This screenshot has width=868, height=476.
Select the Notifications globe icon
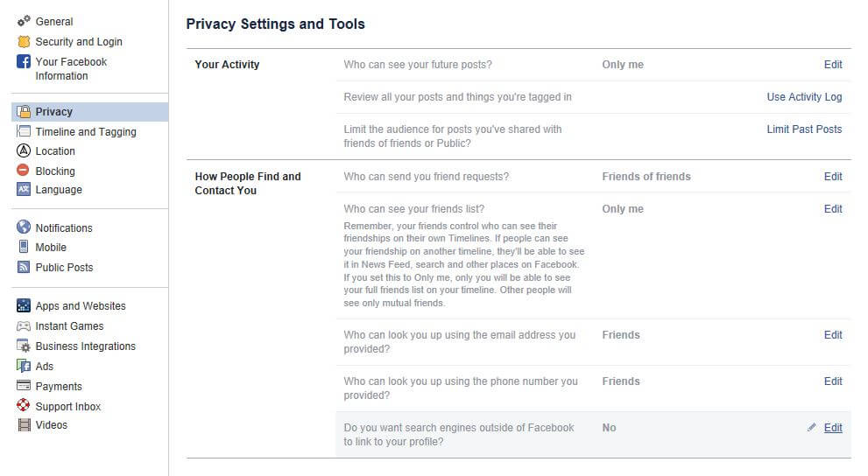(x=24, y=227)
